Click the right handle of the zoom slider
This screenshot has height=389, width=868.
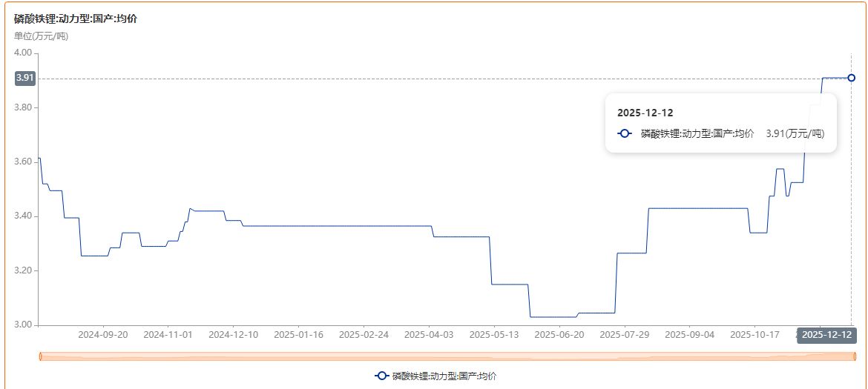coord(852,357)
